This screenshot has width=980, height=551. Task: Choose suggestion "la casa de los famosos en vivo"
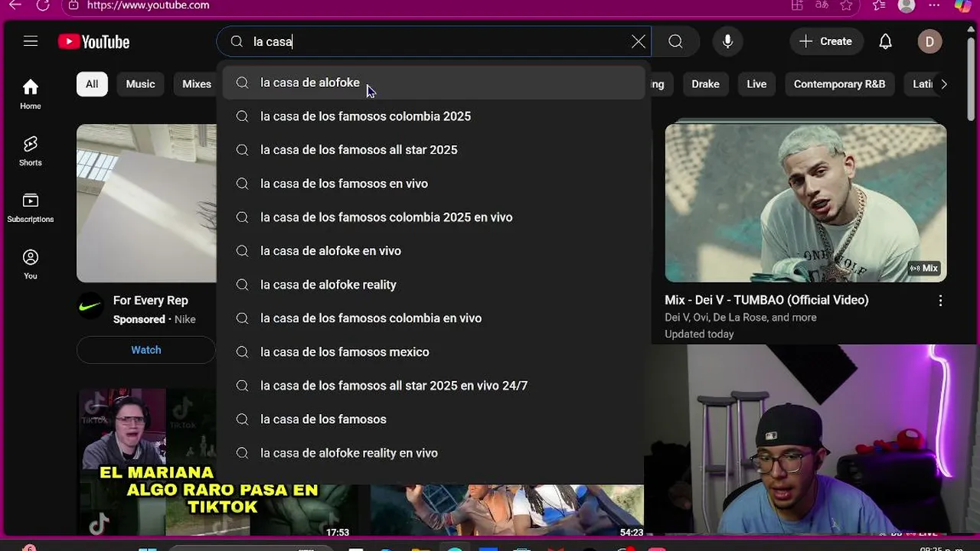pyautogui.click(x=434, y=184)
